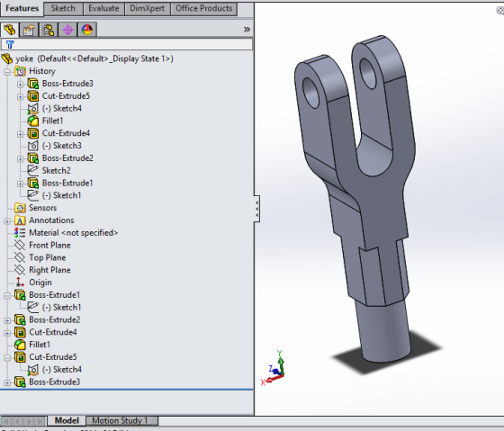Click the Material icon
The width and height of the screenshot is (504, 431).
pyautogui.click(x=20, y=233)
